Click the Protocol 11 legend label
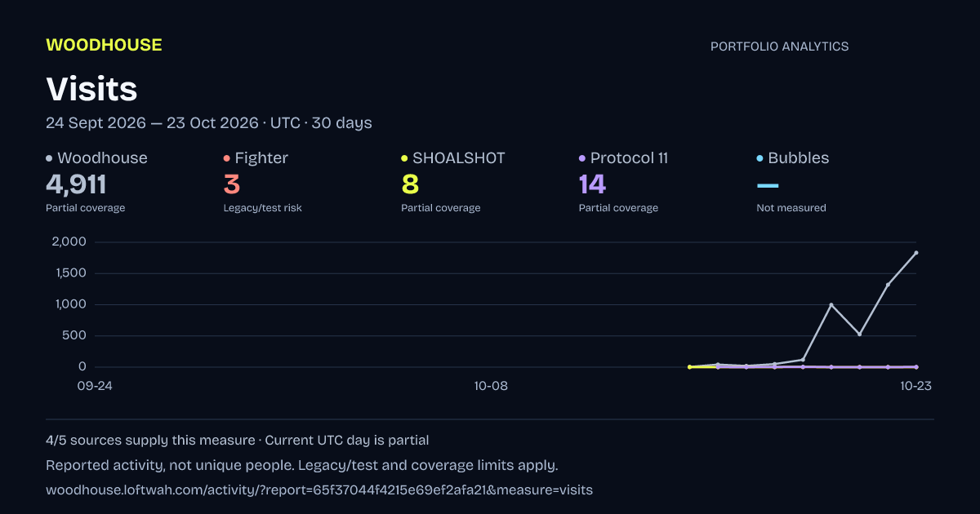Image resolution: width=980 pixels, height=514 pixels. pos(629,158)
